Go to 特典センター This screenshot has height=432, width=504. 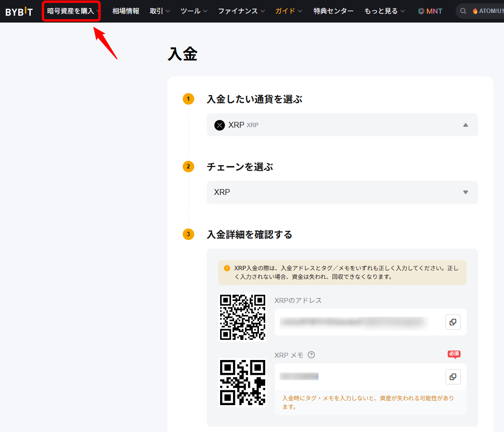(333, 11)
